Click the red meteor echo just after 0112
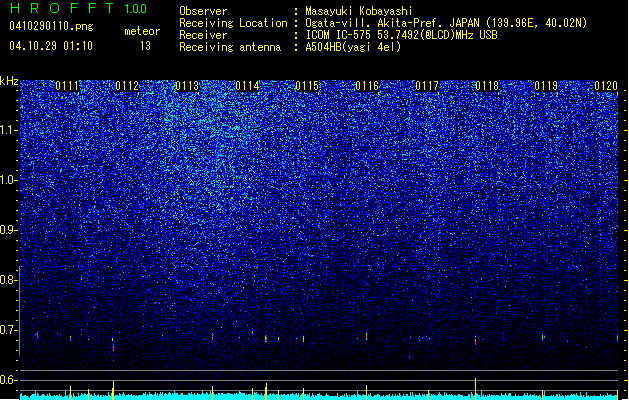 click(113, 346)
